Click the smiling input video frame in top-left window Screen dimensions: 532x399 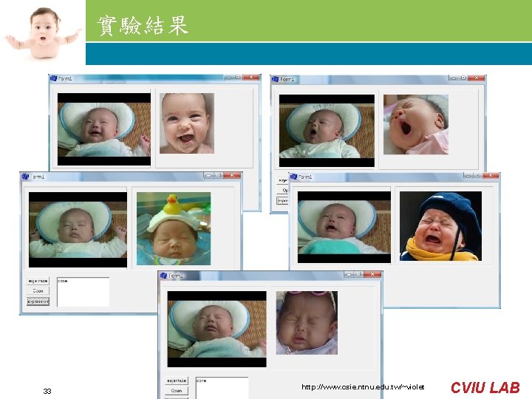pyautogui.click(x=104, y=129)
